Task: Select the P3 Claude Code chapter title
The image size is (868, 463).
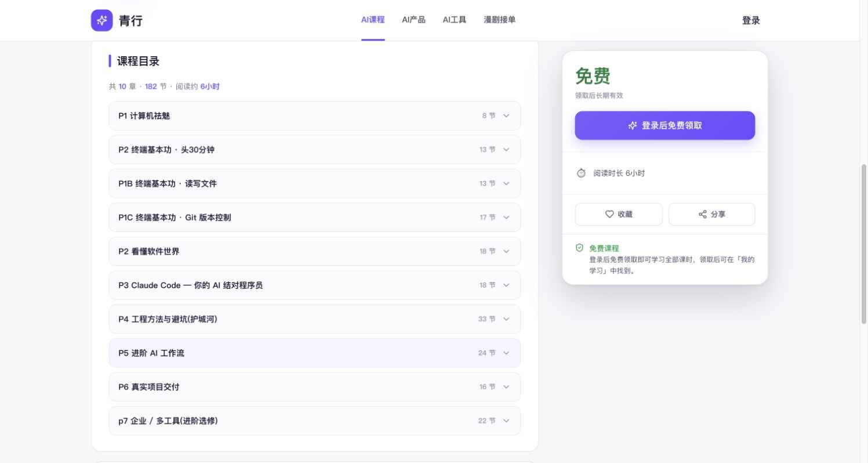Action: click(191, 285)
